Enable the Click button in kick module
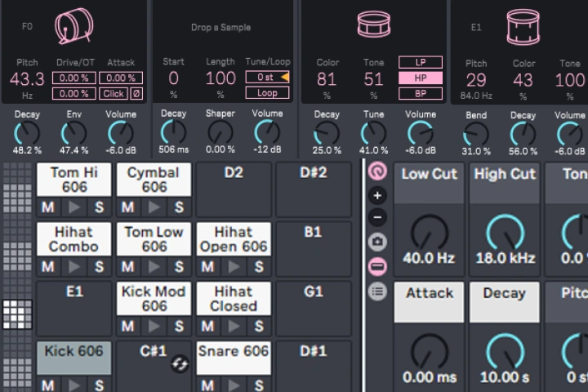This screenshot has height=392, width=588. (114, 93)
